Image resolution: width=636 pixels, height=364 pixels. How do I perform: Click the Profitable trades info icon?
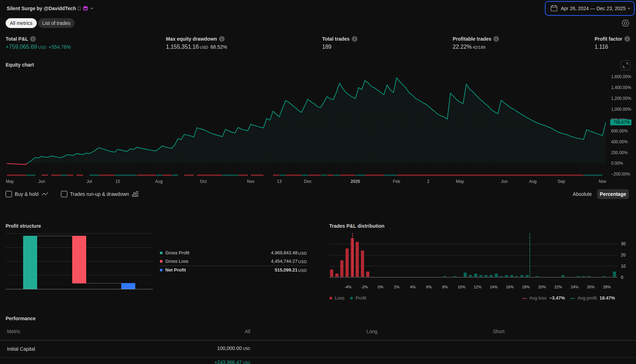[x=496, y=39]
